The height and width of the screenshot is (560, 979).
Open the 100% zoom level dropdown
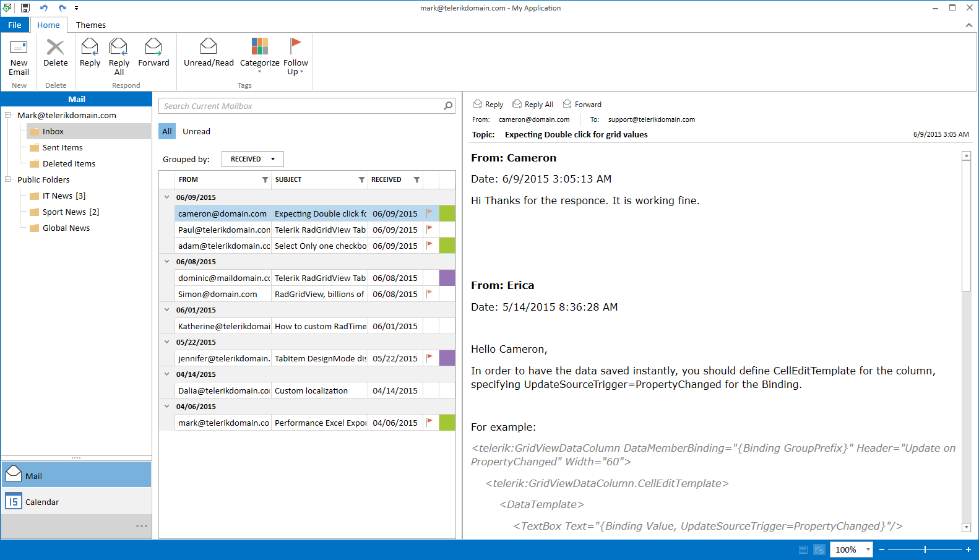point(868,549)
